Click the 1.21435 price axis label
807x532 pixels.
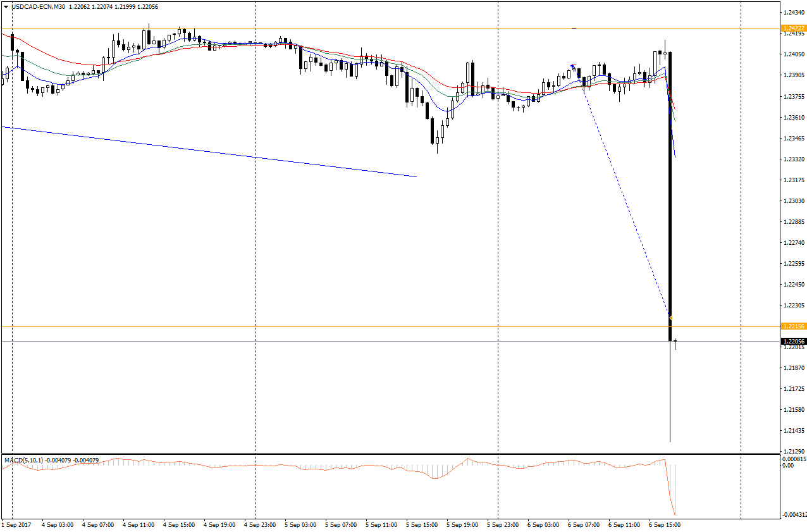[x=794, y=430]
